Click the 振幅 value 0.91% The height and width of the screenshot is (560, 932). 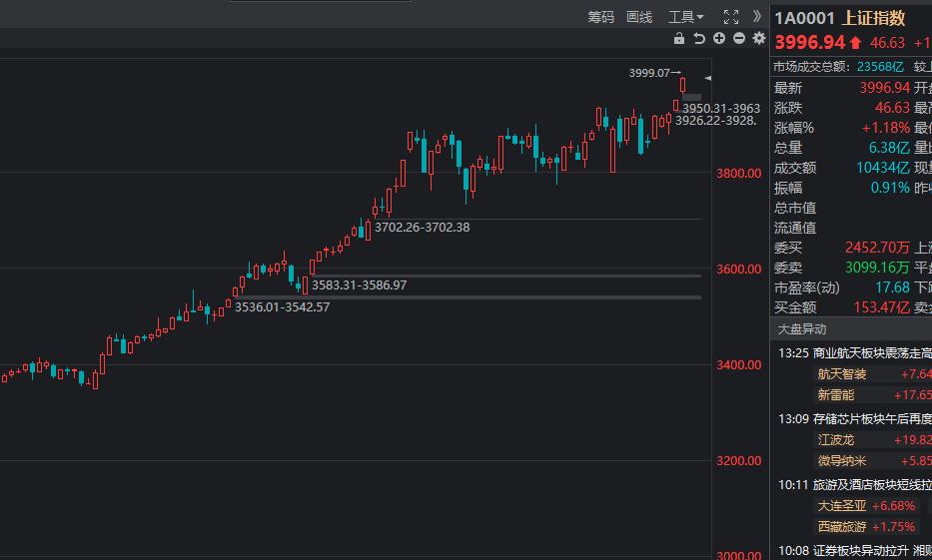tap(890, 188)
